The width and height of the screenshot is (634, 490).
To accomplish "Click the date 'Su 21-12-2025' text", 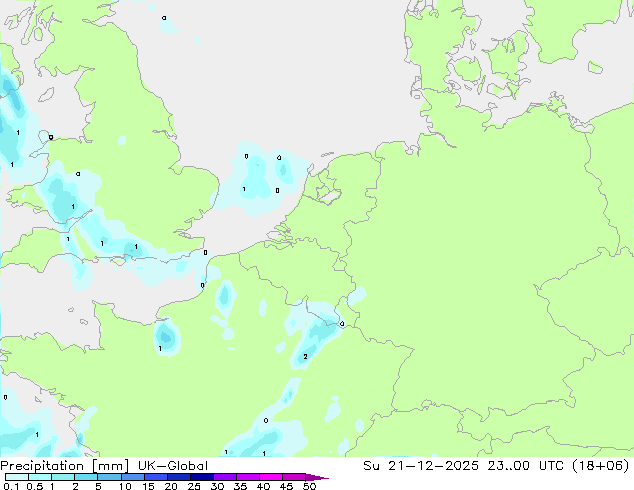I will (421, 466).
